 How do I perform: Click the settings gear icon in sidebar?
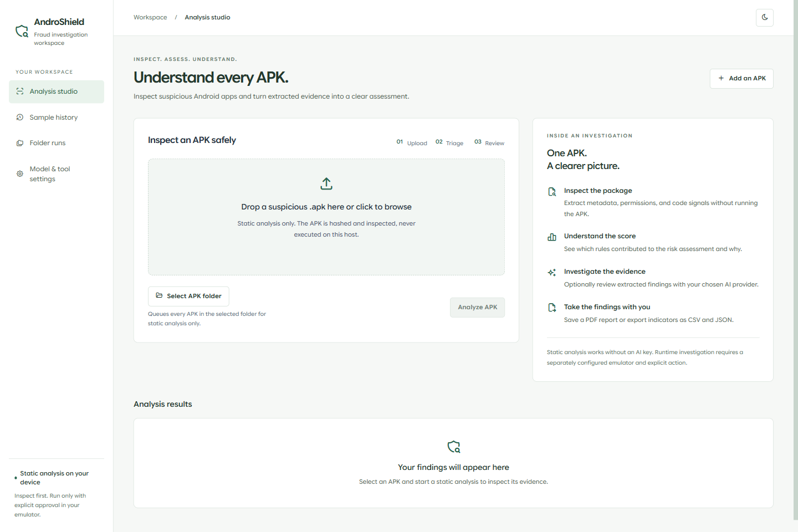point(20,174)
